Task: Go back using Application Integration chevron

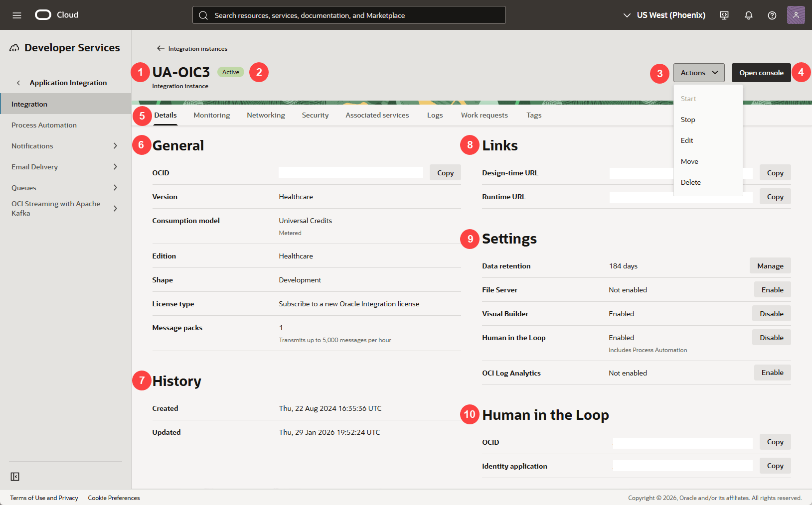Action: click(x=18, y=83)
